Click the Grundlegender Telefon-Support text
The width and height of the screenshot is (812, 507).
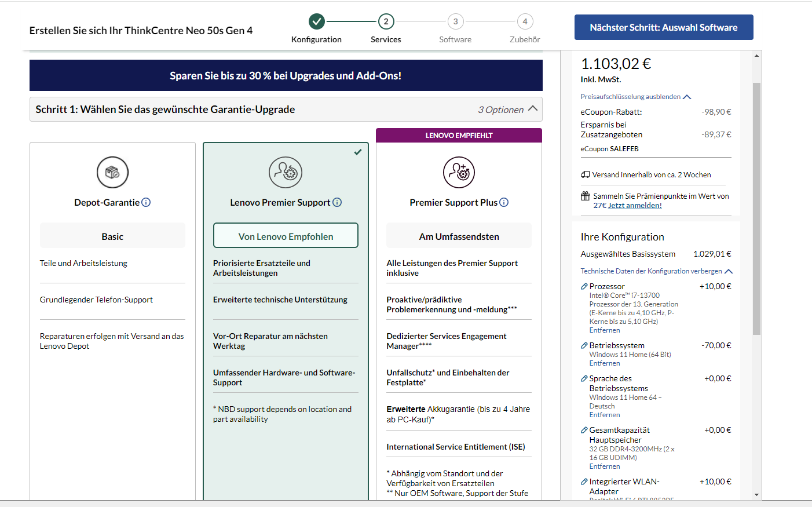[x=96, y=300]
